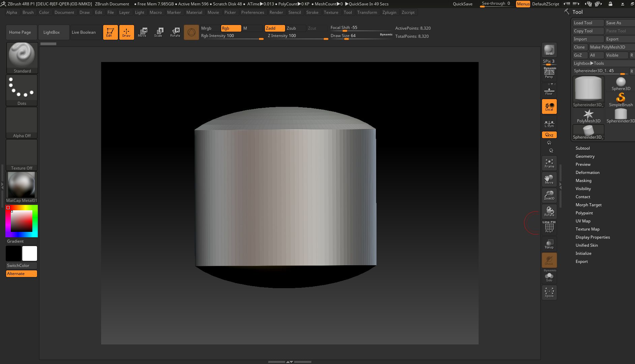The width and height of the screenshot is (635, 364).
Task: Toggle the Floor grid
Action: [549, 91]
